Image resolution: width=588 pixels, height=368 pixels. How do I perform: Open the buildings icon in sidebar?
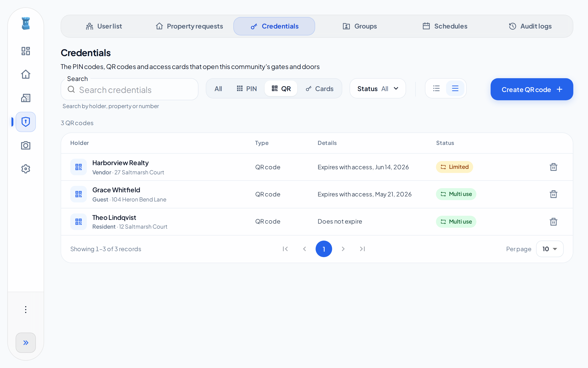pos(25,98)
